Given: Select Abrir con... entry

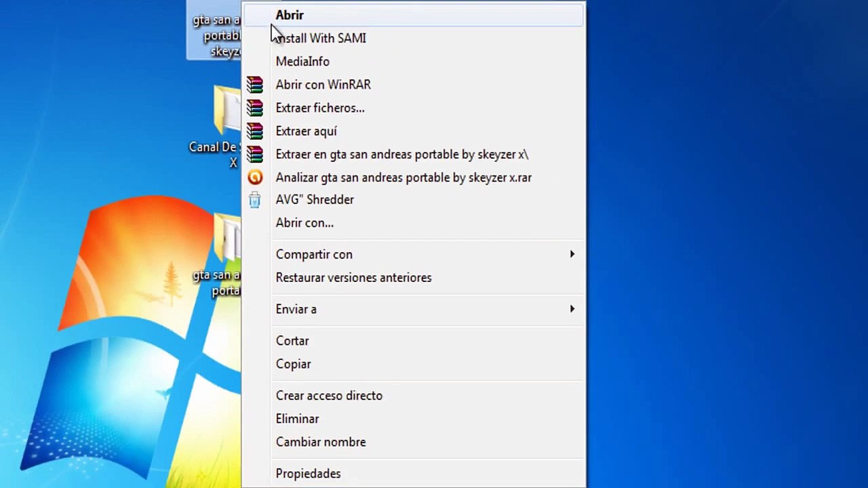Looking at the screenshot, I should (x=413, y=223).
